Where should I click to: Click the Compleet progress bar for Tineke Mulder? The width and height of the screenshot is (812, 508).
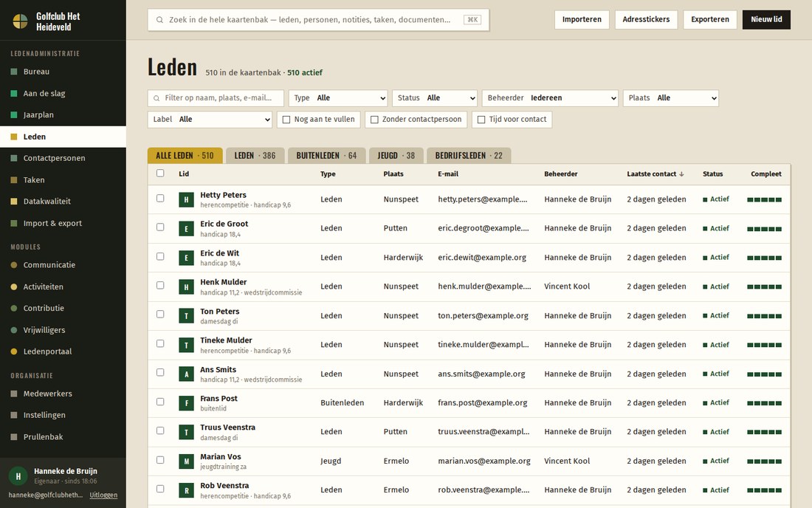click(x=764, y=345)
